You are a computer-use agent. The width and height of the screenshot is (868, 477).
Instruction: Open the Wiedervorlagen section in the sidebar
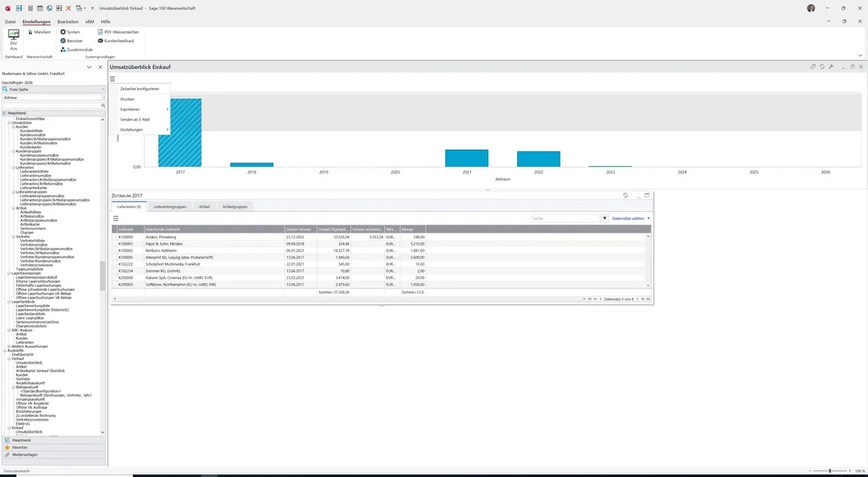[54, 455]
